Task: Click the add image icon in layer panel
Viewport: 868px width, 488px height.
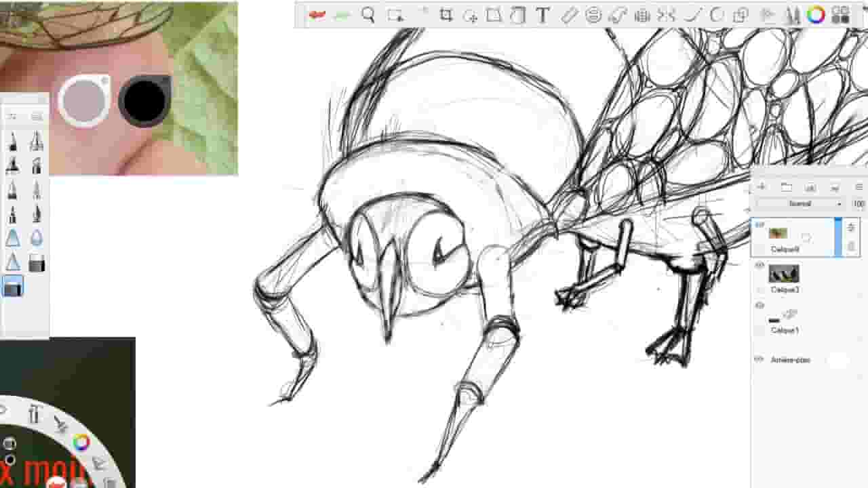Action: coord(810,187)
